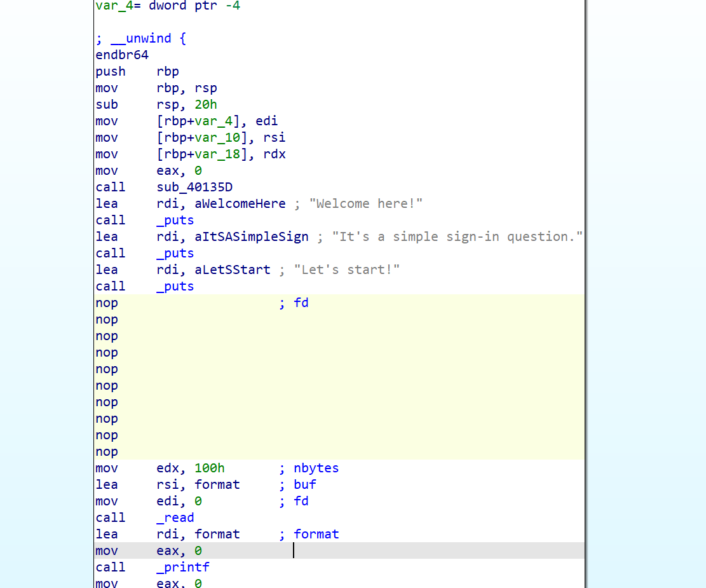Click the 100h value in mov edx
This screenshot has height=588, width=706.
click(x=209, y=468)
